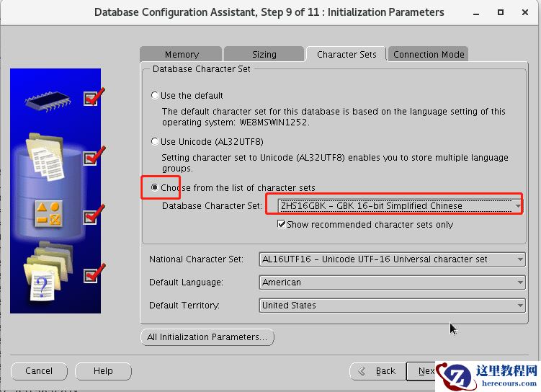Open the Database Character Set dropdown
Image resolution: width=541 pixels, height=392 pixels.
tap(401, 206)
